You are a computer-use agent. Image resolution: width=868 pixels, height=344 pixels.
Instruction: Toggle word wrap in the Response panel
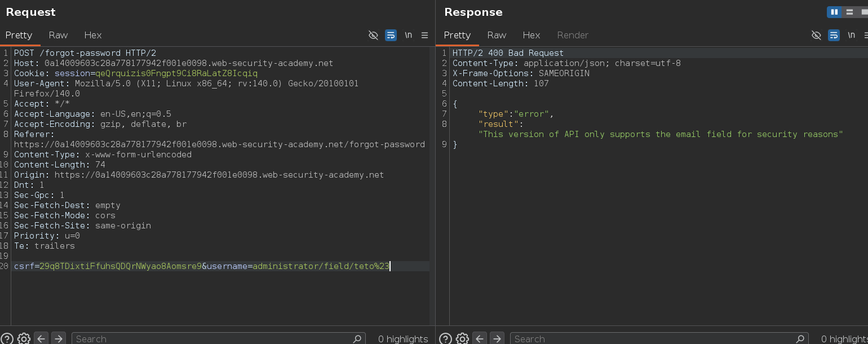[x=834, y=35]
